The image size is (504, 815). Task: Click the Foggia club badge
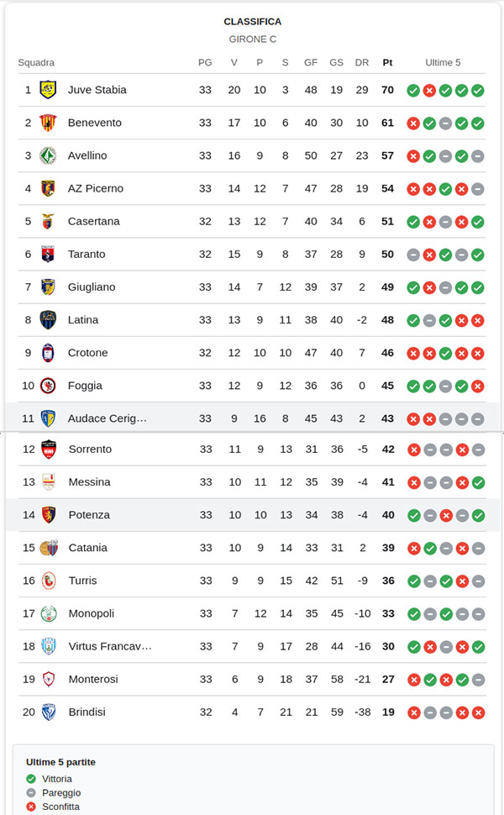coord(48,386)
